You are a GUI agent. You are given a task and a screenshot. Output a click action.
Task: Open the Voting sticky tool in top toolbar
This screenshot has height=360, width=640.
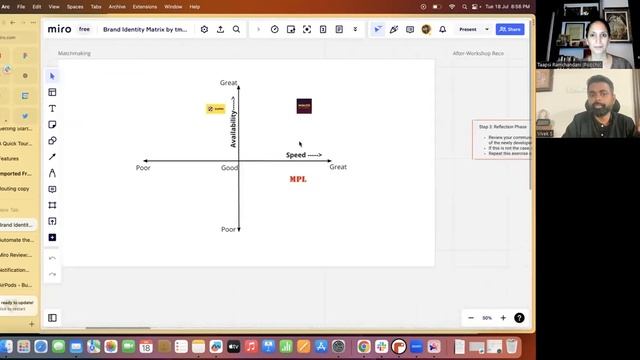click(x=291, y=29)
